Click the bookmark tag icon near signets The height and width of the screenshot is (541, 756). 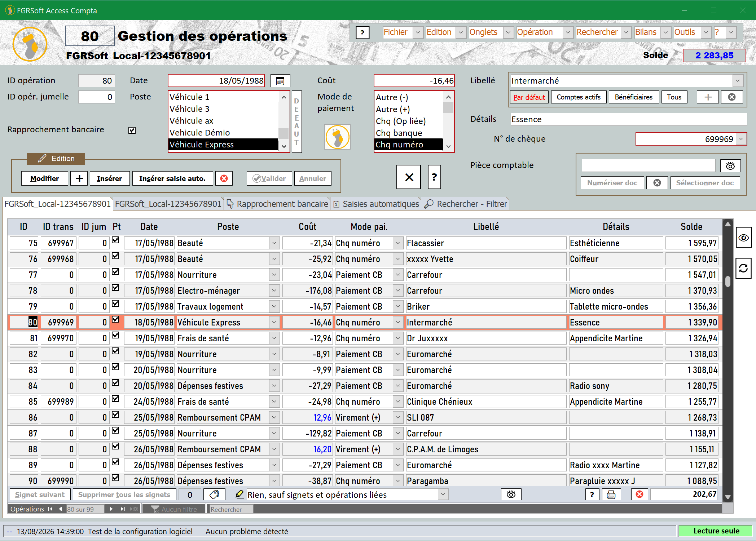tap(214, 495)
